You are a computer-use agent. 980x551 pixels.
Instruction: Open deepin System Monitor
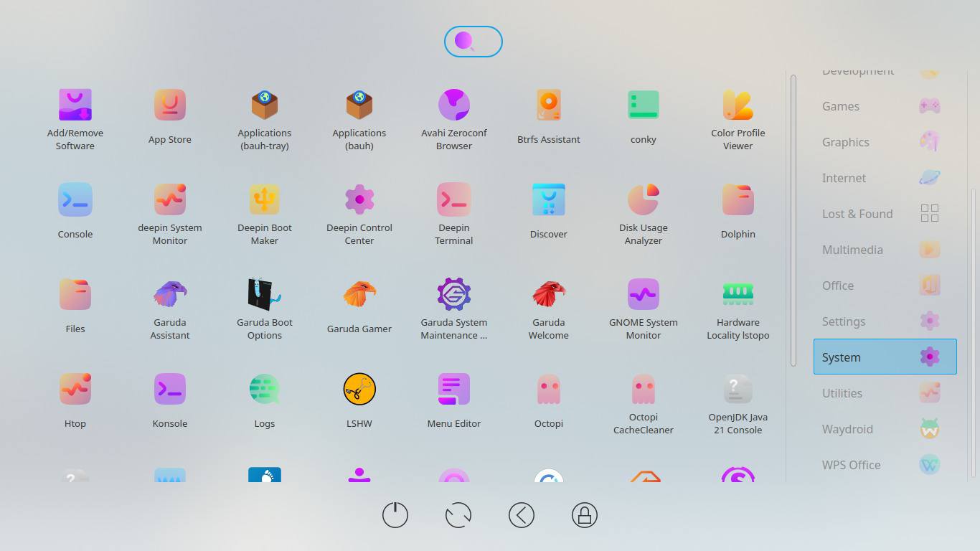[170, 213]
